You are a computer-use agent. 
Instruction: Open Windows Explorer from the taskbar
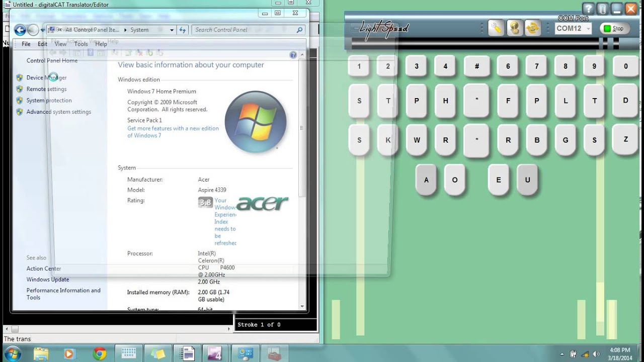tap(41, 353)
